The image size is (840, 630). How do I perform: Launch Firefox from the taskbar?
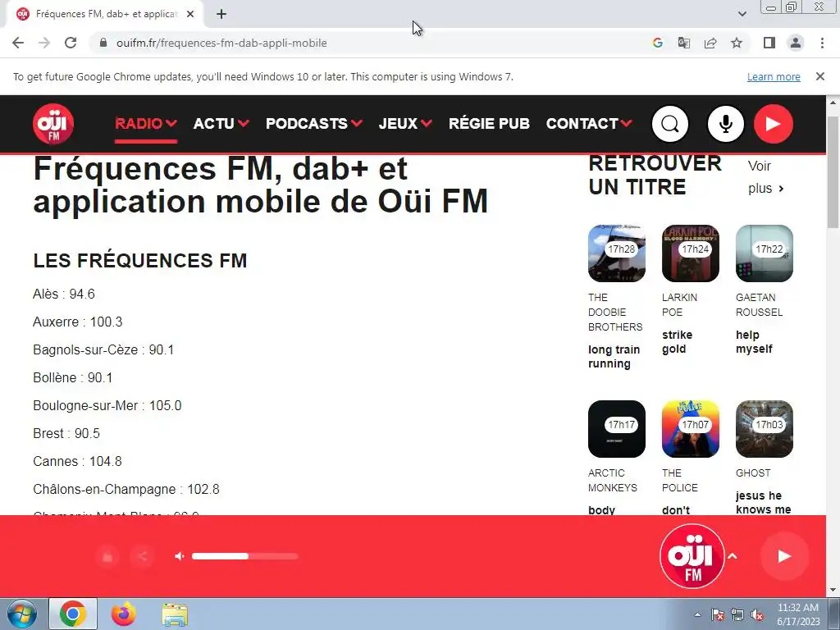(124, 614)
